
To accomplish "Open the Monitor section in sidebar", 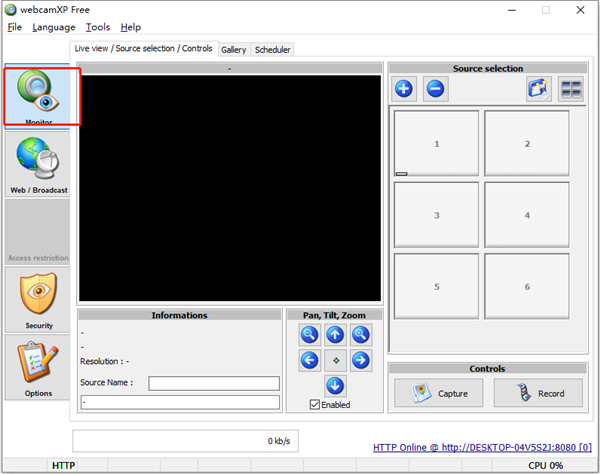I will tap(38, 97).
